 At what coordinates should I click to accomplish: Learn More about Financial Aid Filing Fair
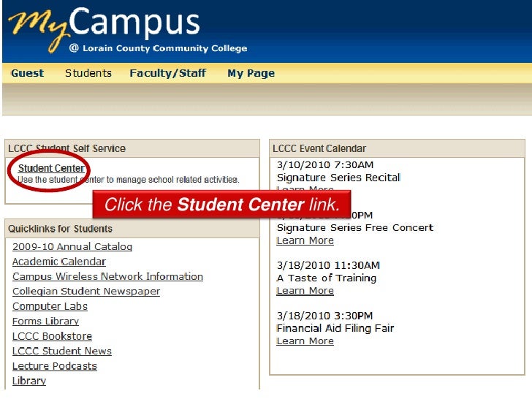305,341
